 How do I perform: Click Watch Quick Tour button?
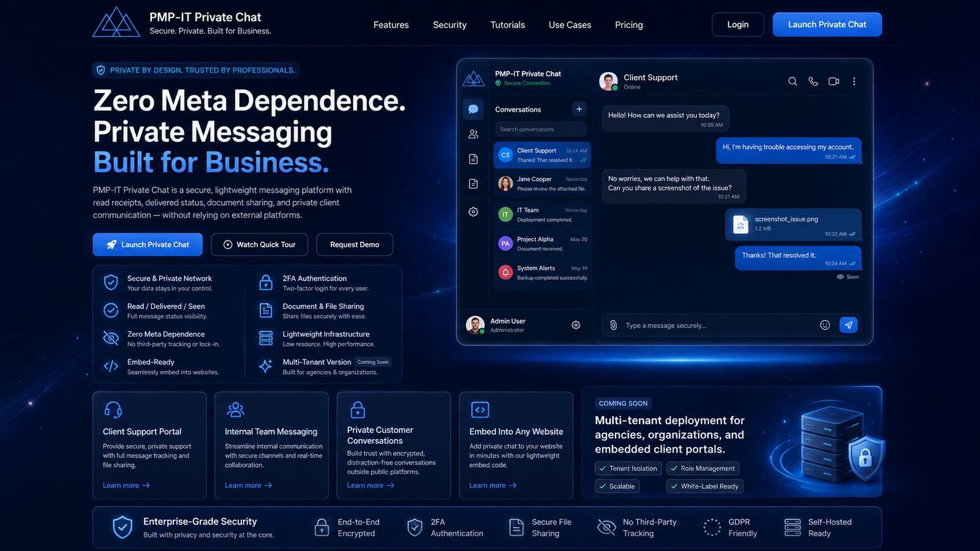(260, 244)
